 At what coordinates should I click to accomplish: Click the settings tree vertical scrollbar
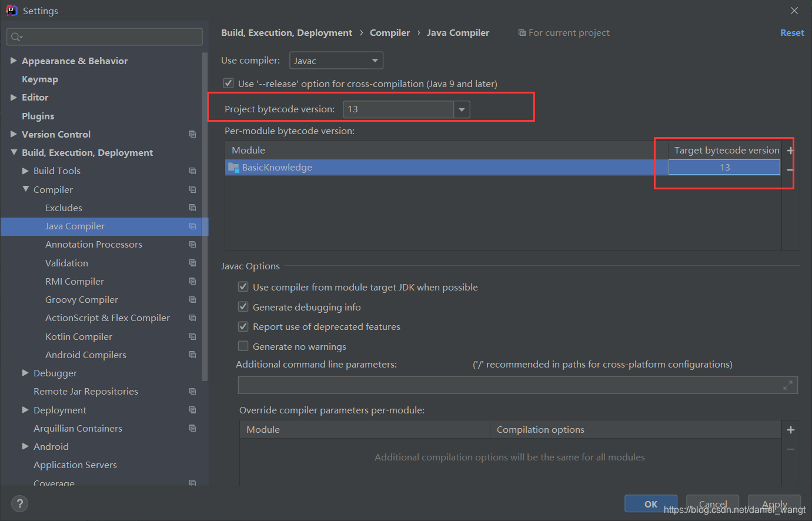coord(205,216)
